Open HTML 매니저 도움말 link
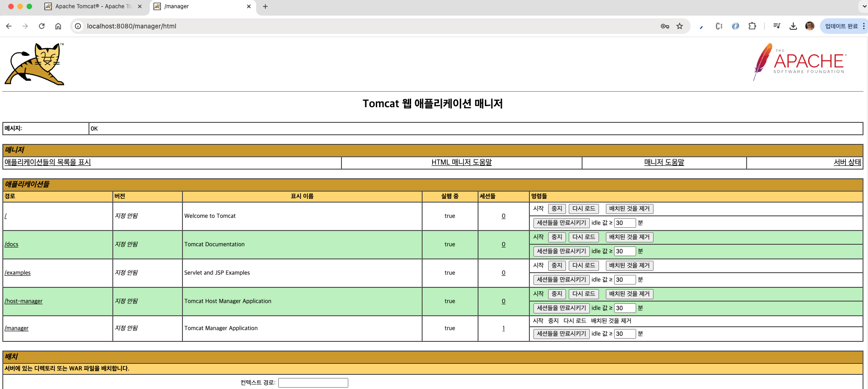868x389 pixels. pos(461,162)
